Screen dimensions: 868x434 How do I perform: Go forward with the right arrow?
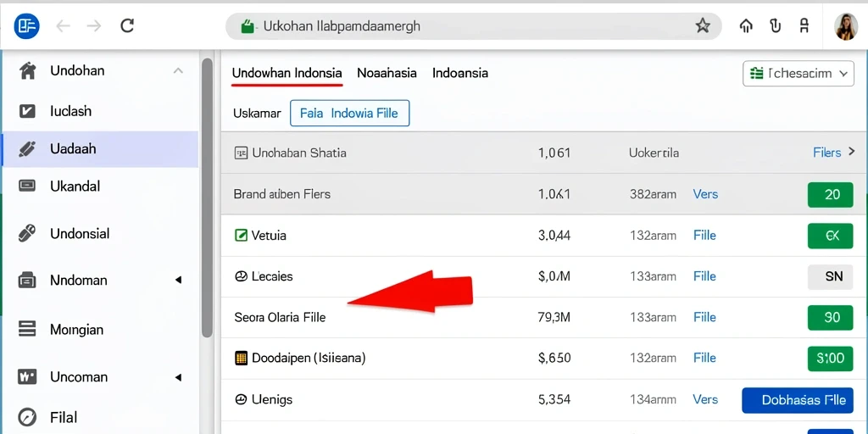tap(95, 25)
